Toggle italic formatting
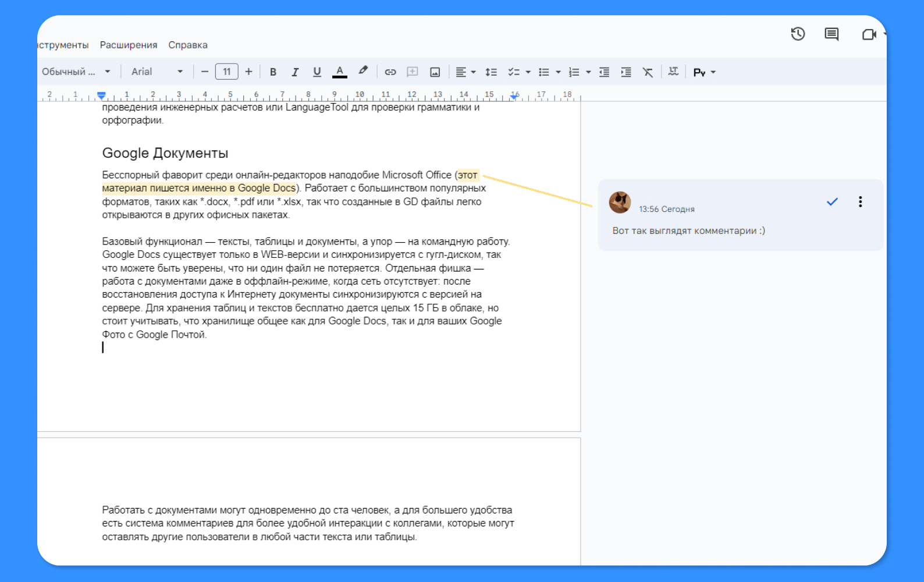 pos(295,72)
